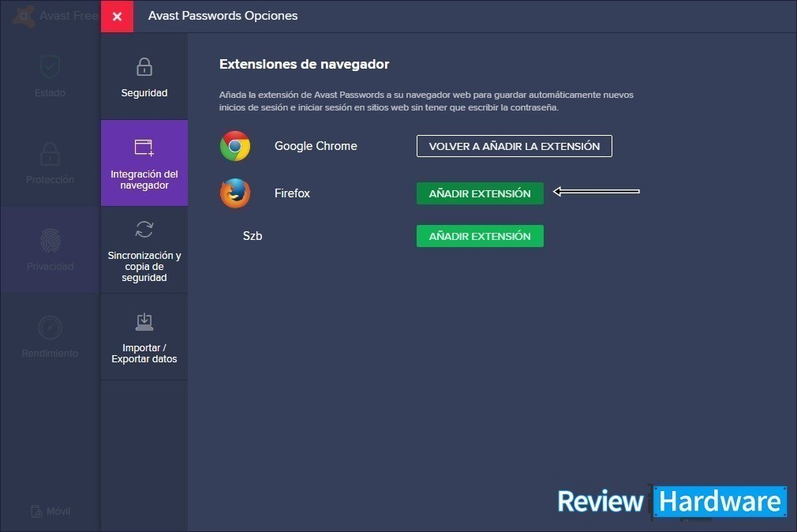Open the Seguridad tab label
The height and width of the screenshot is (532, 797).
tap(144, 93)
